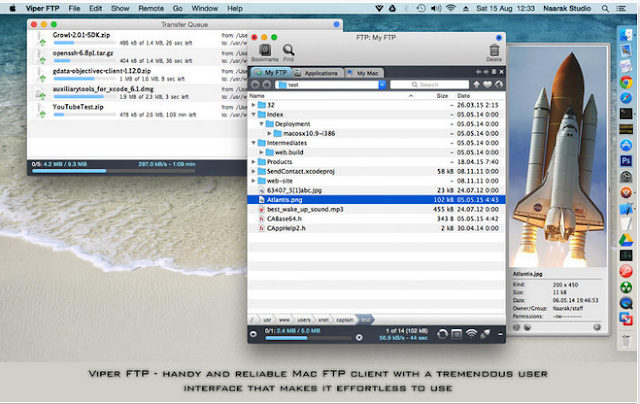The width and height of the screenshot is (640, 404).
Task: Click the calendar-like panel icon in status bar
Action: 456,334
